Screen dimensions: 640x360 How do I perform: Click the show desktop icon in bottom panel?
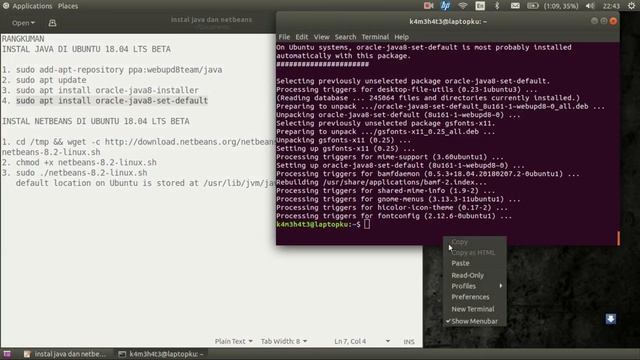coord(7,354)
